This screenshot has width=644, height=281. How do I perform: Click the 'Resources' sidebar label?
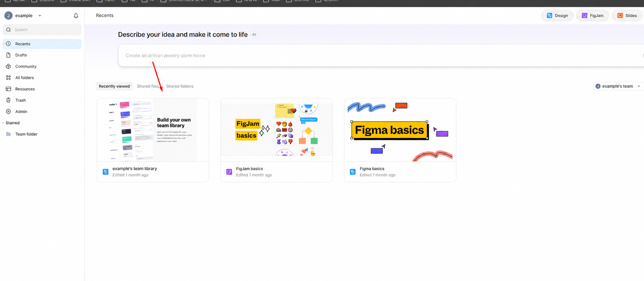(25, 89)
